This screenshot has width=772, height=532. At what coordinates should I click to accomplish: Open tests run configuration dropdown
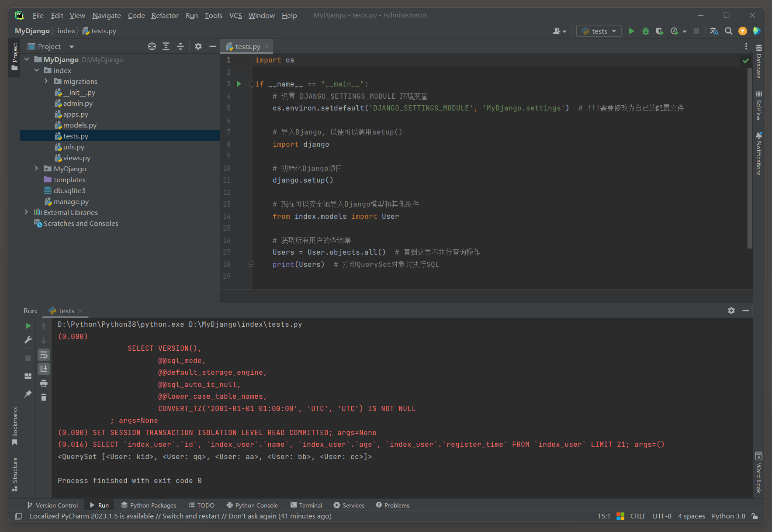(x=599, y=31)
